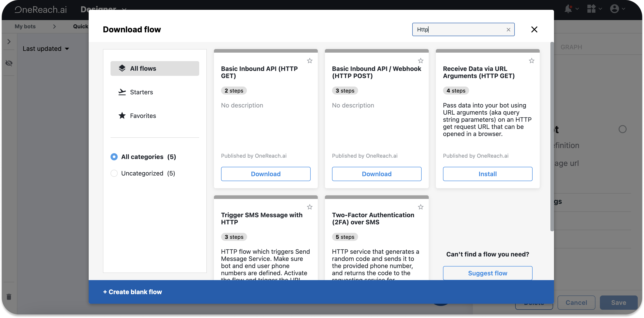Open the notifications bell menu

coord(568,9)
